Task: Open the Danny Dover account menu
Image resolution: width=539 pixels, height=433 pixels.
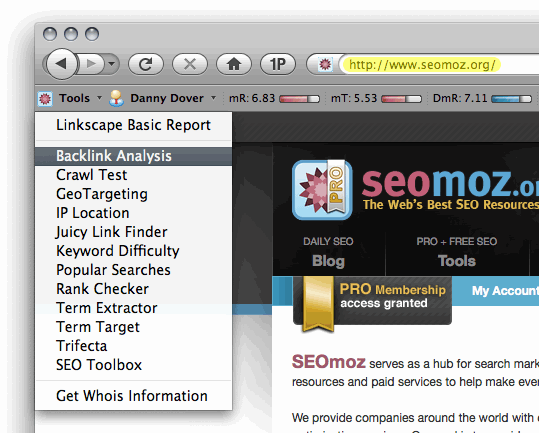Action: point(167,98)
